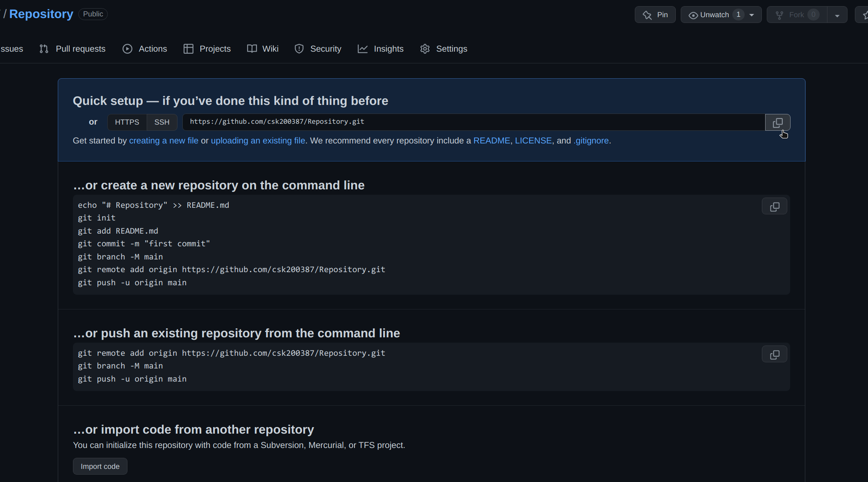Viewport: 868px width, 482px height.
Task: Click the Wiki book icon
Action: click(252, 49)
